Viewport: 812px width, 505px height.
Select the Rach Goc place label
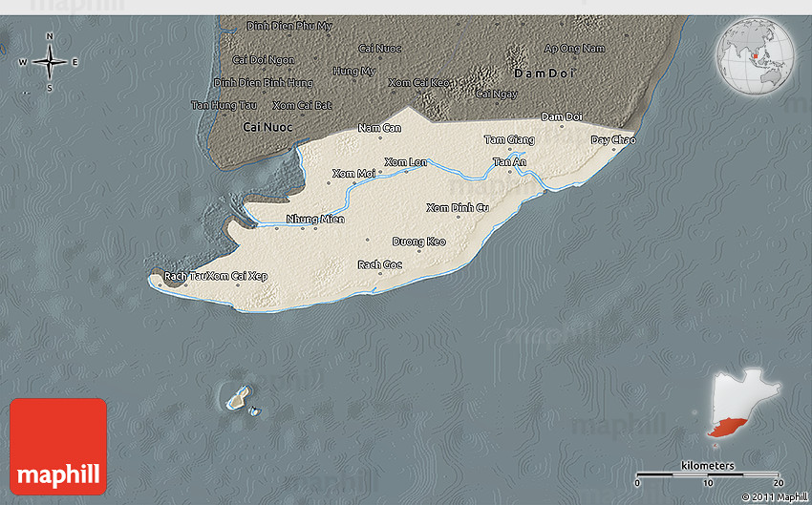tap(379, 264)
